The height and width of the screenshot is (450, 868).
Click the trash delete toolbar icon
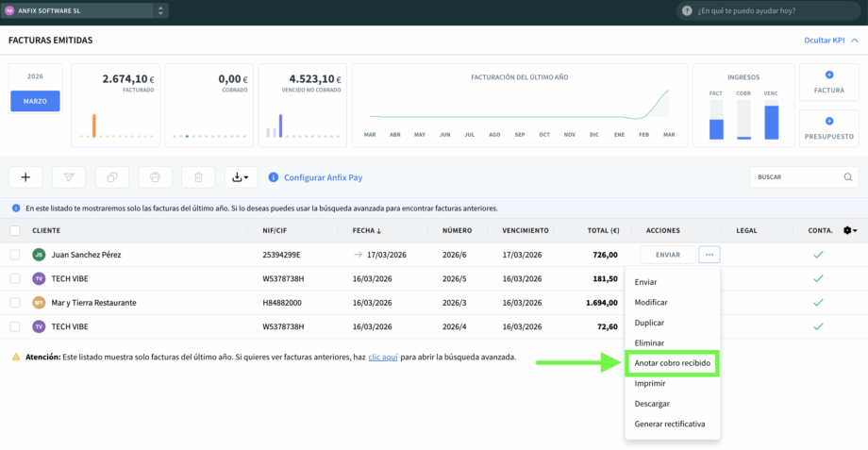coord(198,177)
